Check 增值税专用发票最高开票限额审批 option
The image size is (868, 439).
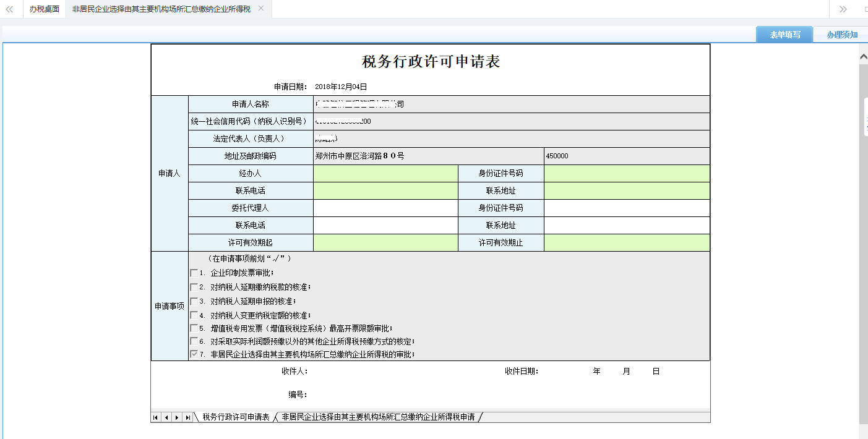[194, 327]
